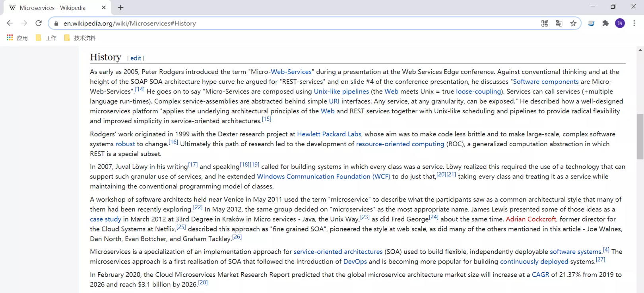Open the purple profile avatar
644x293 pixels.
click(x=620, y=23)
